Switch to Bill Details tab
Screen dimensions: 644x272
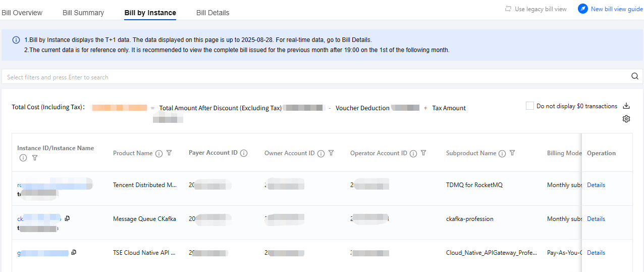[x=212, y=13]
